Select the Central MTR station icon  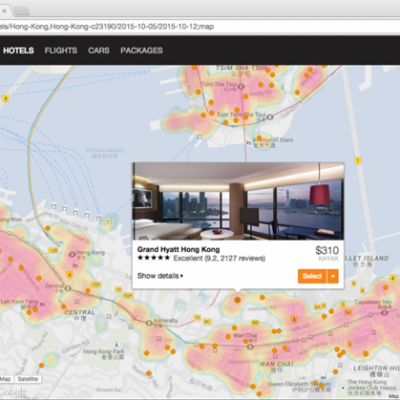coord(68,288)
